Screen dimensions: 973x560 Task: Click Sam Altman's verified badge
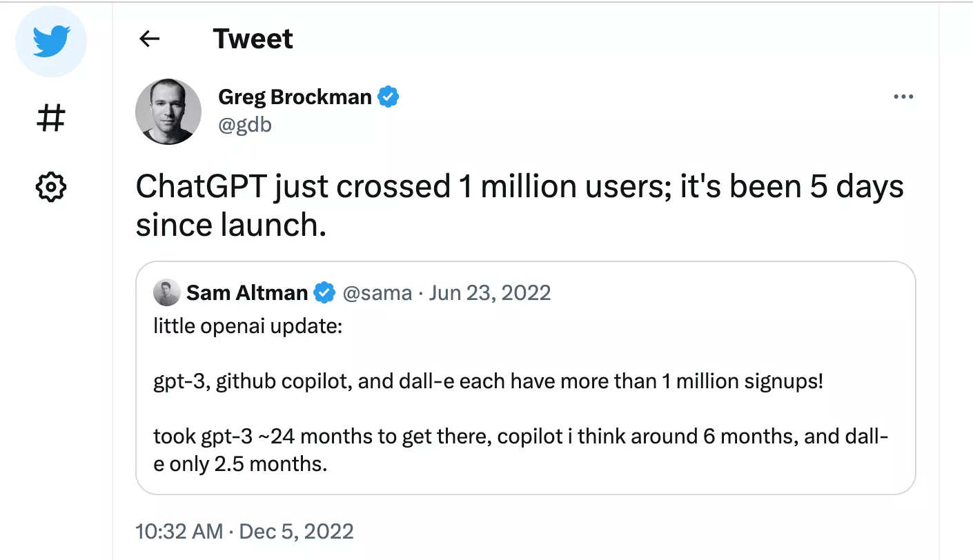[x=324, y=293]
